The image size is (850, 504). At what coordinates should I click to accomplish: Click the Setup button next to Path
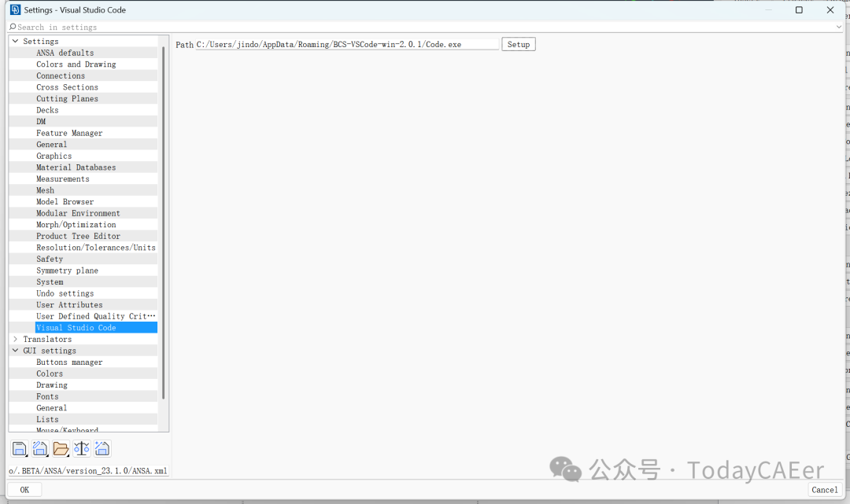coord(518,44)
